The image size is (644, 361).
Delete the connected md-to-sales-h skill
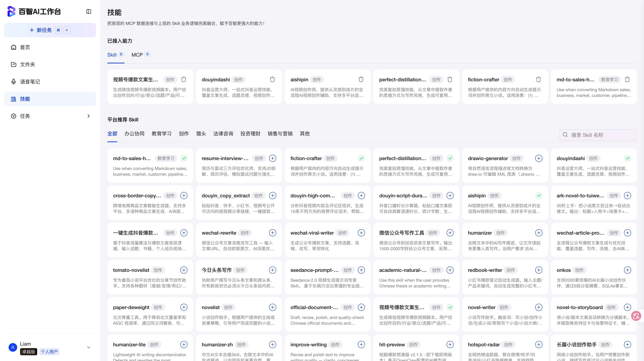point(628,80)
